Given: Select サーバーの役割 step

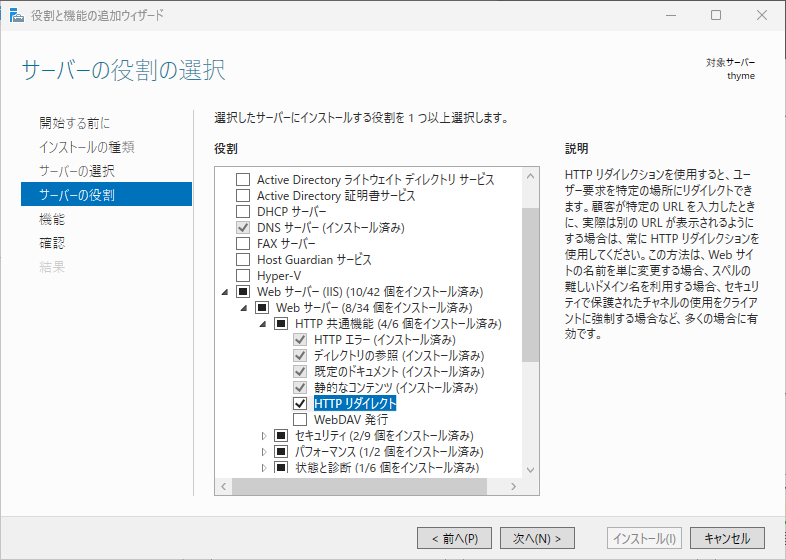Looking at the screenshot, I should coord(106,195).
